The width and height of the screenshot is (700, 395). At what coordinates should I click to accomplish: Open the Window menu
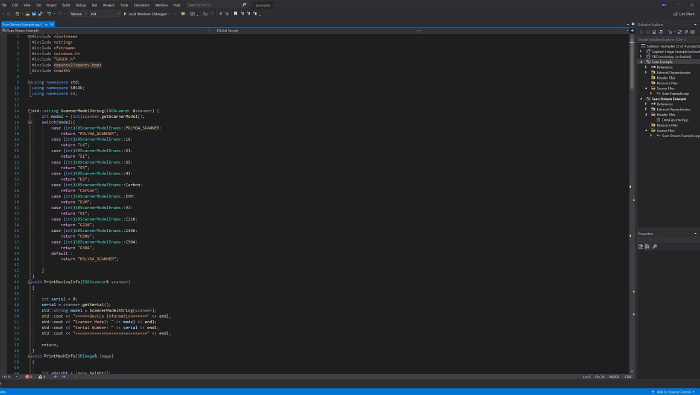pyautogui.click(x=161, y=5)
